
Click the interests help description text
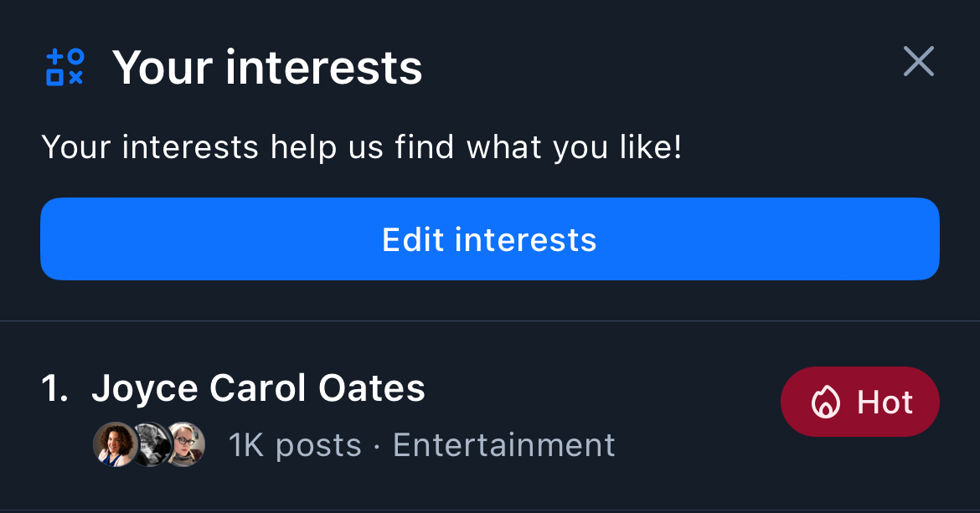(x=361, y=147)
